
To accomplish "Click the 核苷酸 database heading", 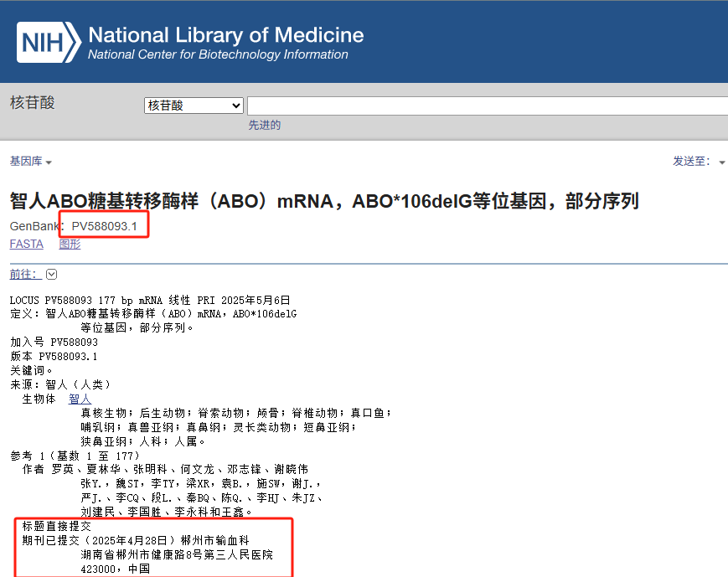I will [x=33, y=103].
